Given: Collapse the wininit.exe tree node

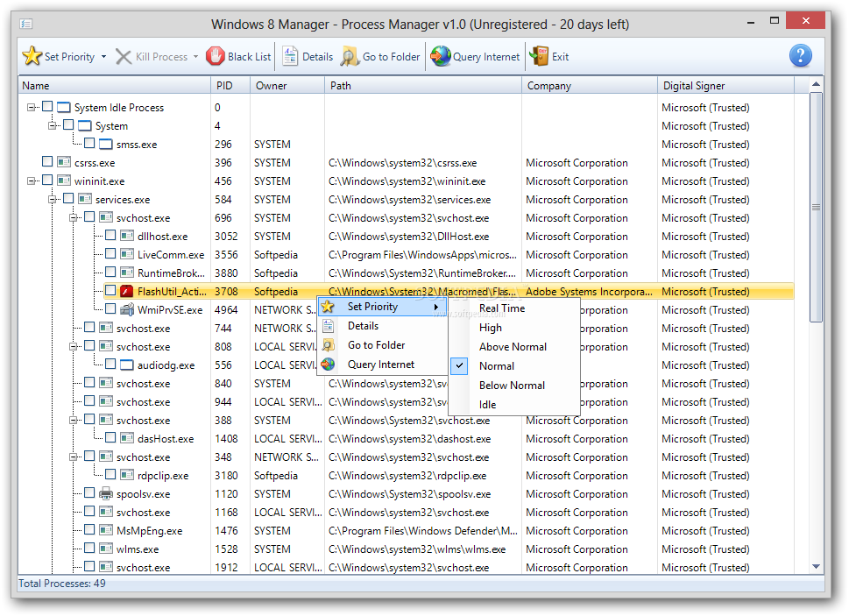Looking at the screenshot, I should 31,181.
